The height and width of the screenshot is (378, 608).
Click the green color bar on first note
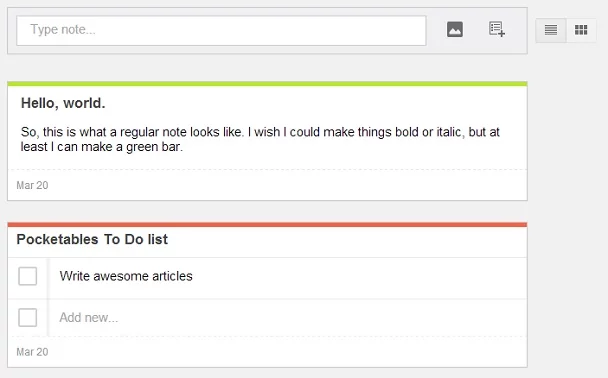tap(267, 84)
